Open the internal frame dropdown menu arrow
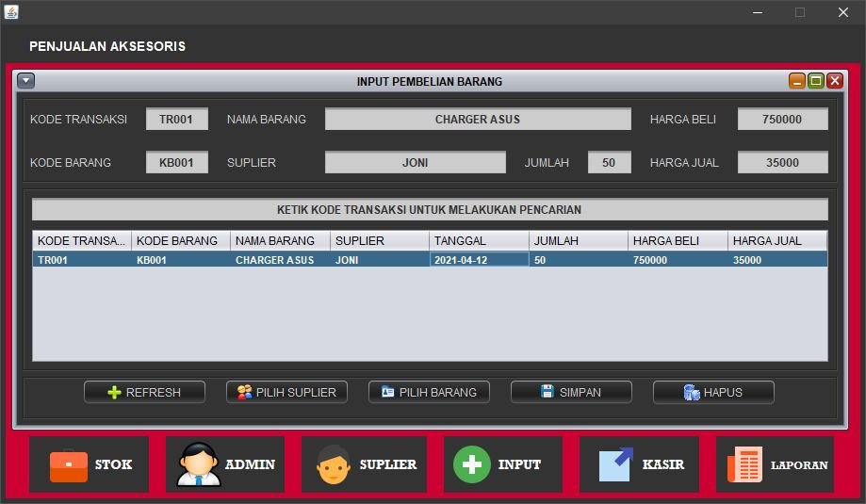Image resolution: width=866 pixels, height=504 pixels. [x=25, y=81]
